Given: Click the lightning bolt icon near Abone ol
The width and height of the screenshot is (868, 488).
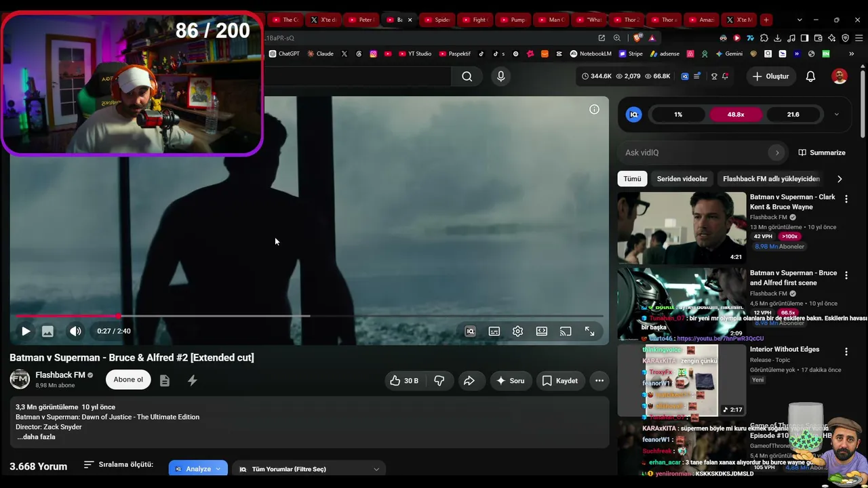Looking at the screenshot, I should point(193,381).
